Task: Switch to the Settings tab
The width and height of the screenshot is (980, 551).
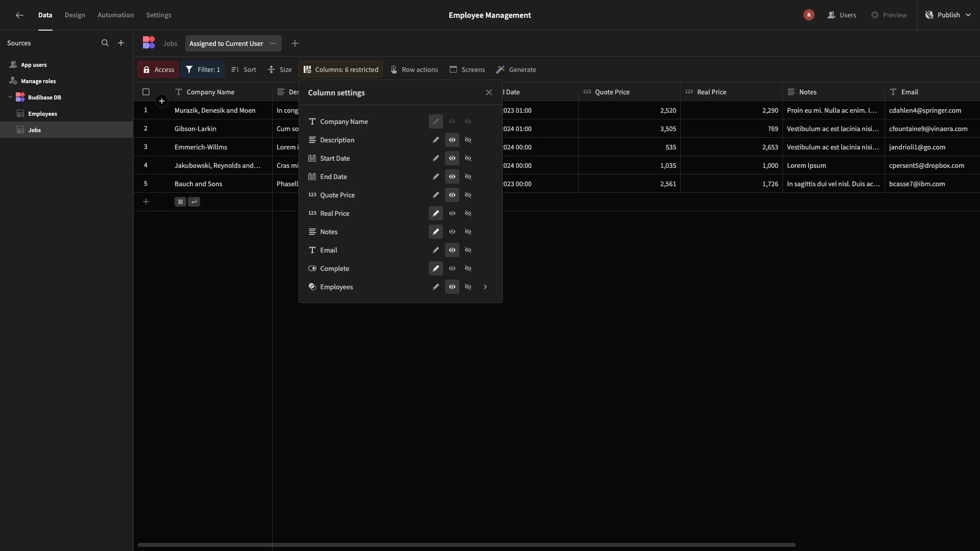Action: coord(159,15)
